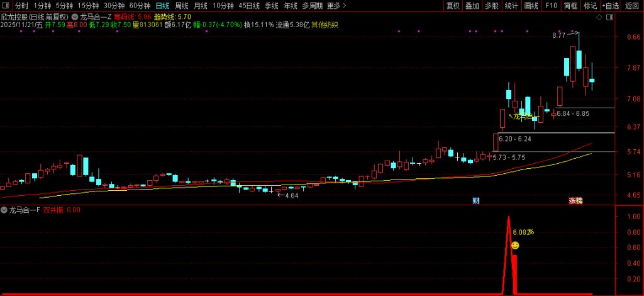Screen dimensions: 644x296
Task: Click the 其他纺织 industry label
Action: pyautogui.click(x=324, y=25)
